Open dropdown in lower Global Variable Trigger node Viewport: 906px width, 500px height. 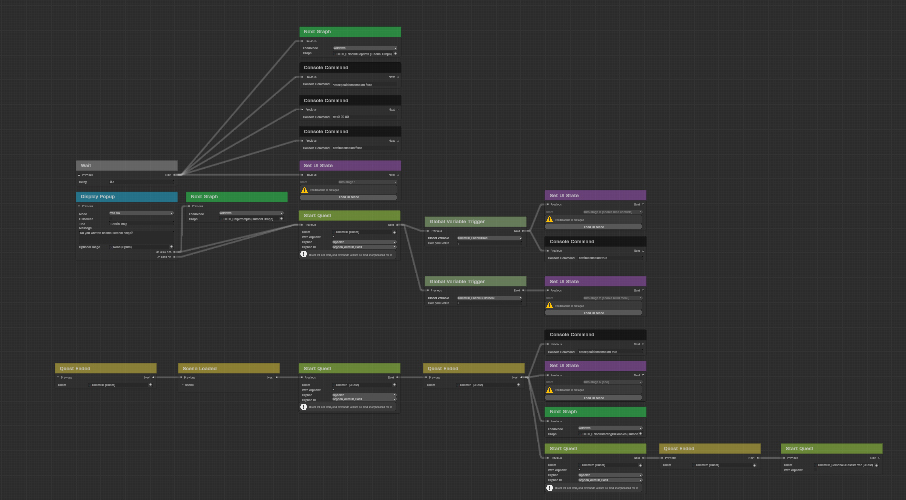488,298
